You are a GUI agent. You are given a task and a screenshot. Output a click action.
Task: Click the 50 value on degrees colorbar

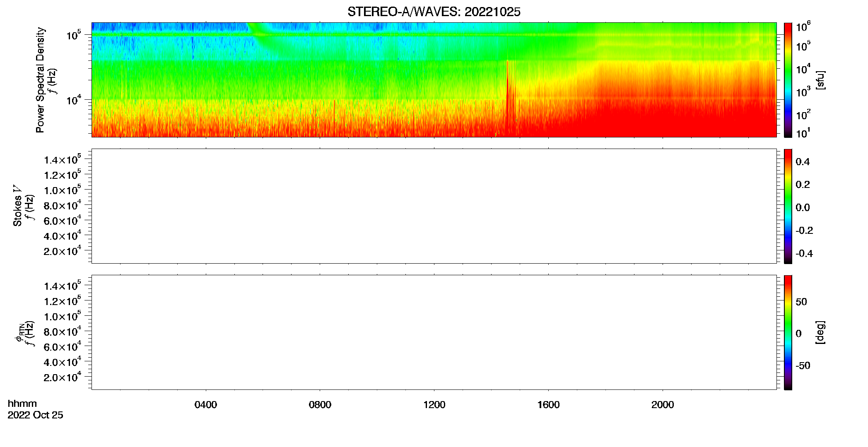(x=801, y=302)
